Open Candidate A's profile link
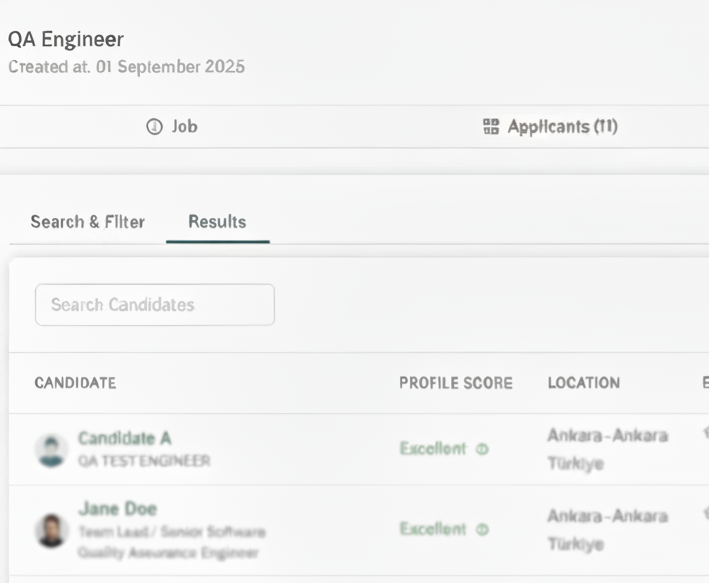This screenshot has width=709, height=583. pyautogui.click(x=125, y=438)
